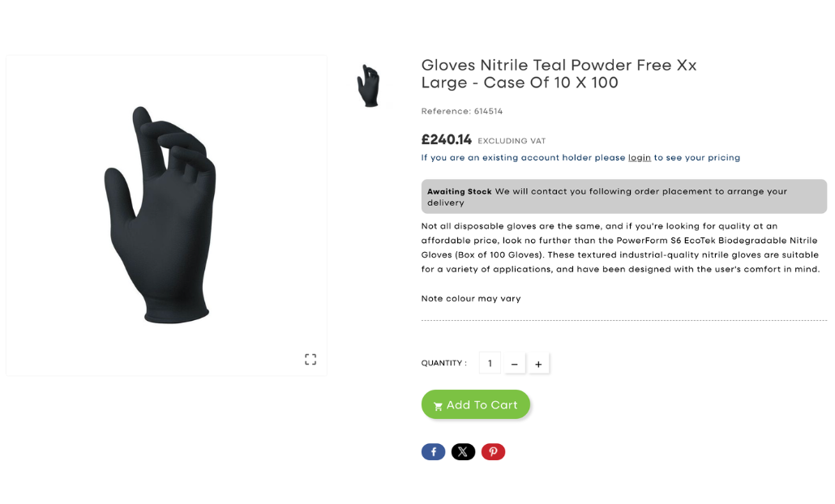Viewport: 835px width, 504px height.
Task: Click the QUANTITY label
Action: coord(443,362)
